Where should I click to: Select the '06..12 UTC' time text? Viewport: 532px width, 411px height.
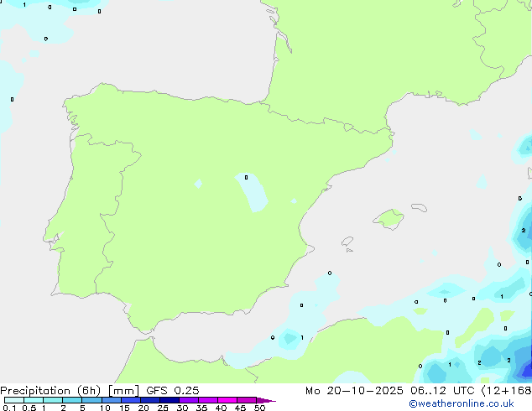pyautogui.click(x=442, y=391)
